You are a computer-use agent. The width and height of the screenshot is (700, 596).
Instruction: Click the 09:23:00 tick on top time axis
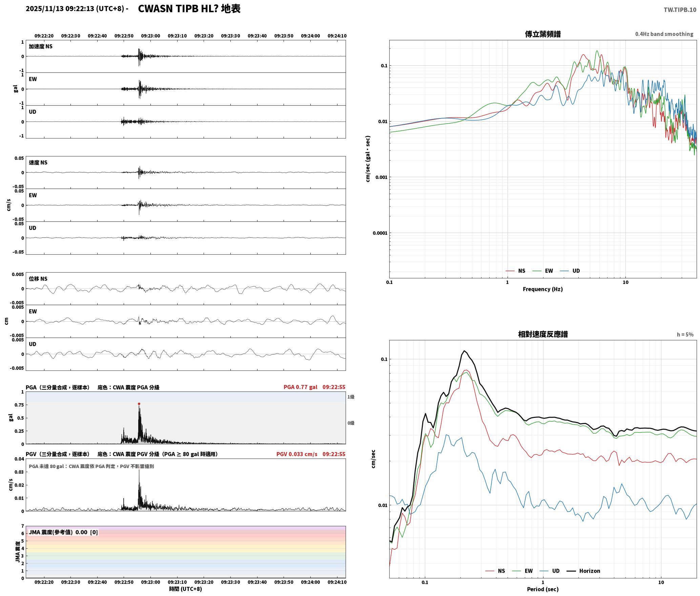[150, 36]
